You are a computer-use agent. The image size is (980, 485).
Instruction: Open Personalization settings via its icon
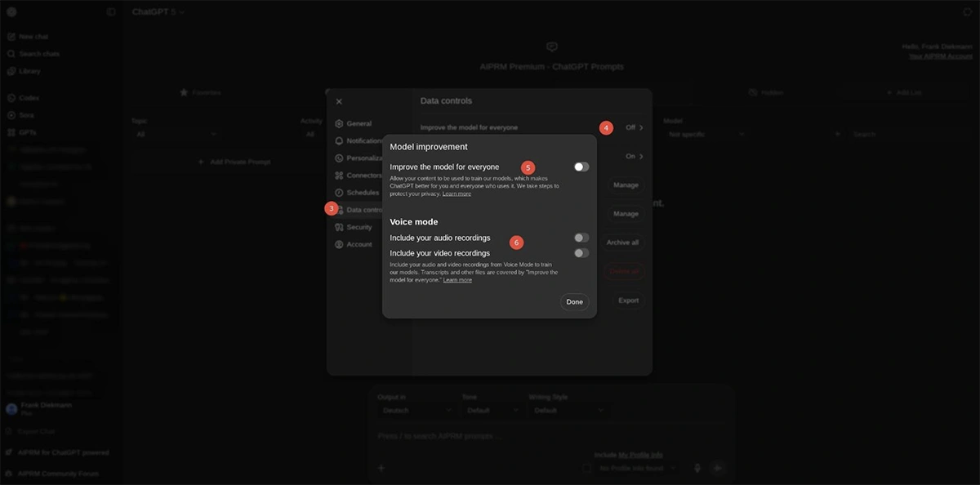[x=339, y=158]
